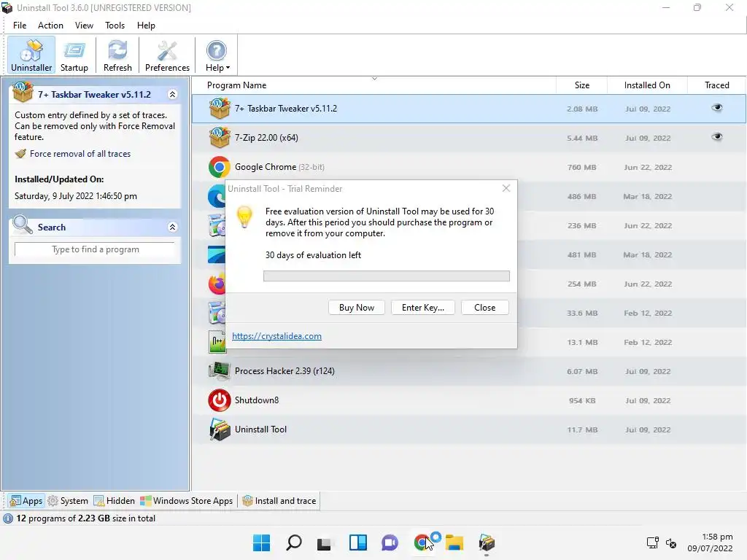747x560 pixels.
Task: Sort by Traced column header
Action: pos(716,85)
